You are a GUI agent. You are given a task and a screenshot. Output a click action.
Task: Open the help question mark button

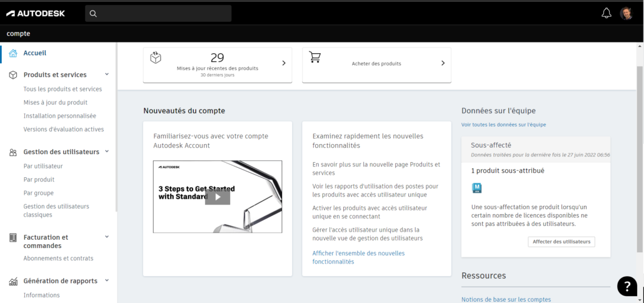click(x=626, y=285)
